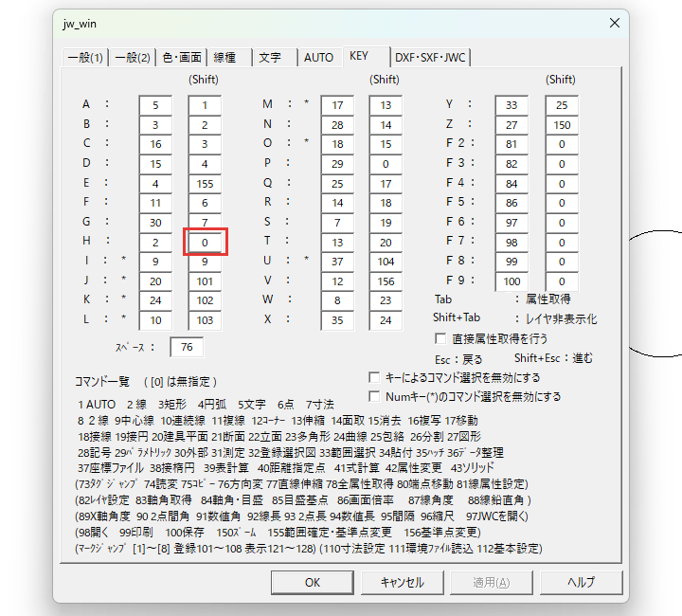This screenshot has width=682, height=616.
Task: Click the Z key command field
Action: click(511, 125)
